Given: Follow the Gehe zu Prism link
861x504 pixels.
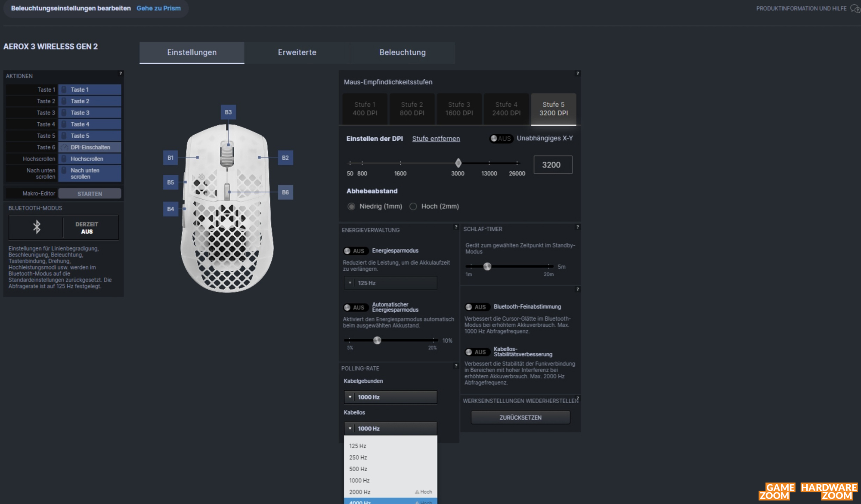Looking at the screenshot, I should 158,8.
